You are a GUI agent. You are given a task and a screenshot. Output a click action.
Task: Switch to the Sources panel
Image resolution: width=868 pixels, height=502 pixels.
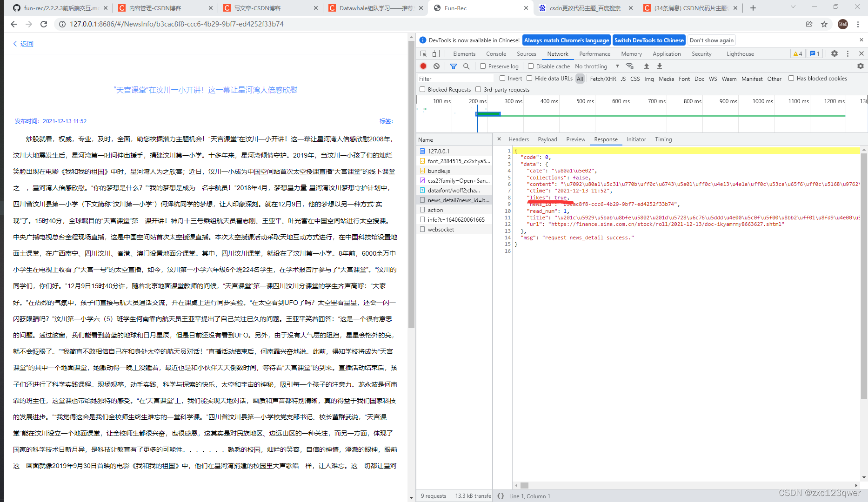coord(527,54)
